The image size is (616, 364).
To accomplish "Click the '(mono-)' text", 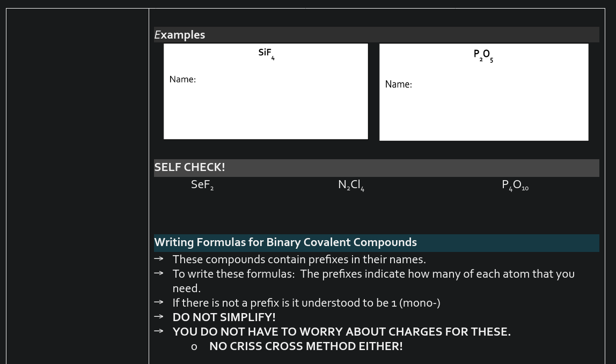I will [x=420, y=303].
